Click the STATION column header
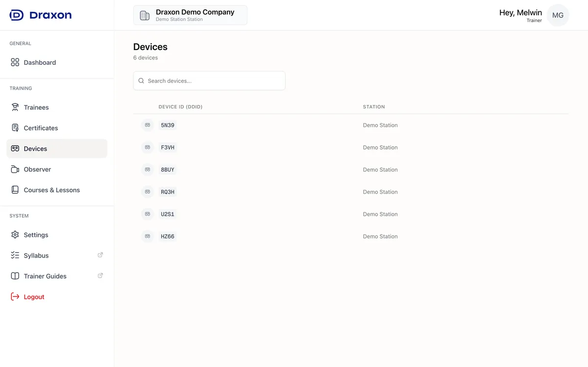Image resolution: width=588 pixels, height=367 pixels. (x=374, y=107)
